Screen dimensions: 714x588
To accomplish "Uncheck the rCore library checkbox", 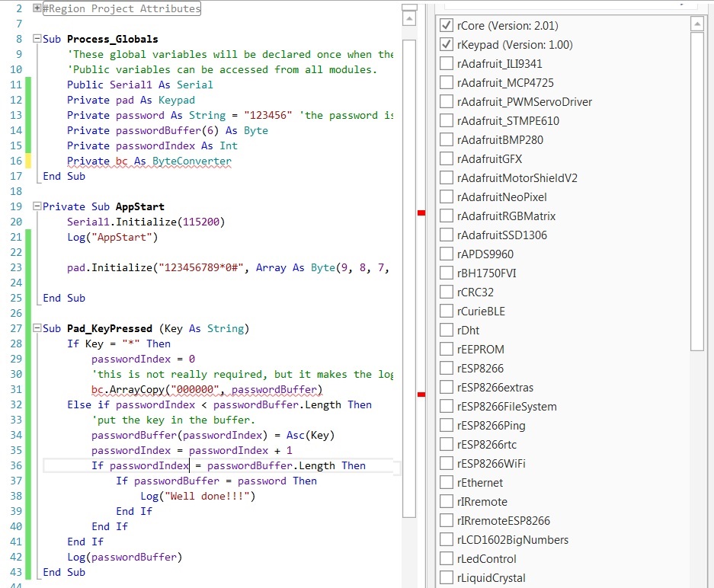I will point(447,25).
